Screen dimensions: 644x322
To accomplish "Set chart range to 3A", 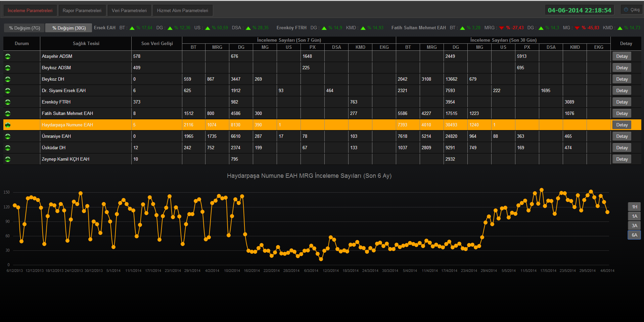I will point(634,226).
